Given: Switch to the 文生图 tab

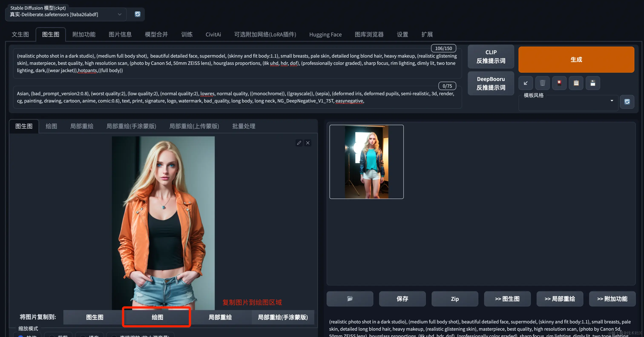Looking at the screenshot, I should [20, 34].
